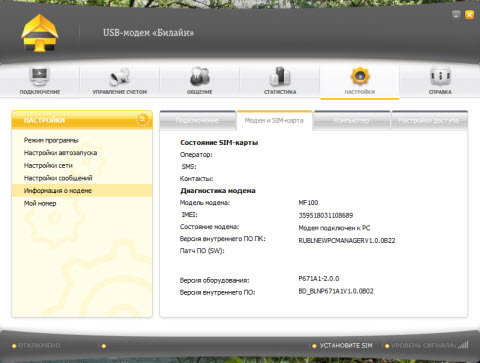The width and height of the screenshot is (480, 363).
Task: Click the Beeline house logo
Action: click(40, 33)
